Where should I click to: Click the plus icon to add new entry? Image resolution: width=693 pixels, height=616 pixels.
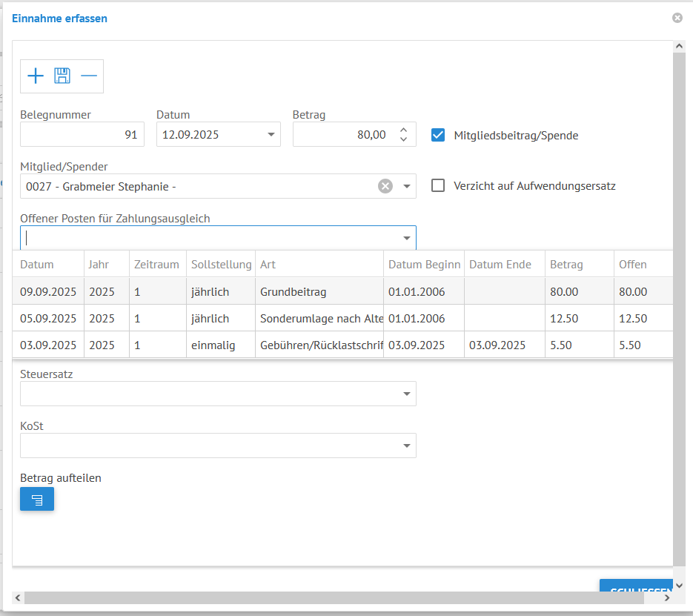click(36, 76)
